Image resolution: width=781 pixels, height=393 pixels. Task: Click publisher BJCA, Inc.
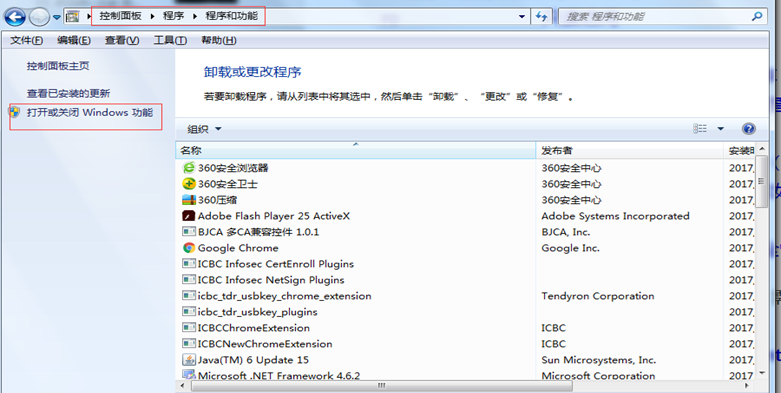pos(565,232)
